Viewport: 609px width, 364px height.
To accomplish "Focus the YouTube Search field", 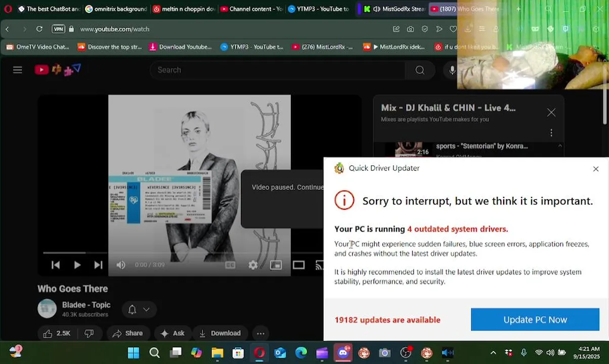I will (278, 70).
